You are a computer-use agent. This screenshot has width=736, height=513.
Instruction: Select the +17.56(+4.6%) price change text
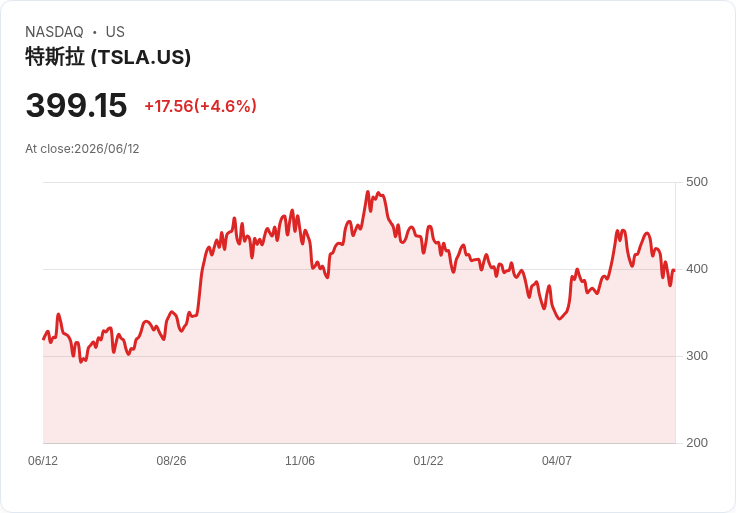coord(200,106)
